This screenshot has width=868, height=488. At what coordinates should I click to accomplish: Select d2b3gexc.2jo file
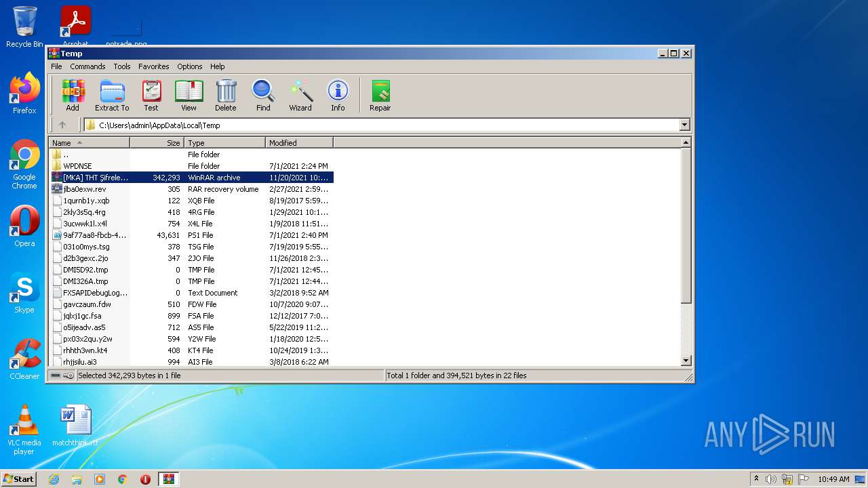tap(191, 258)
